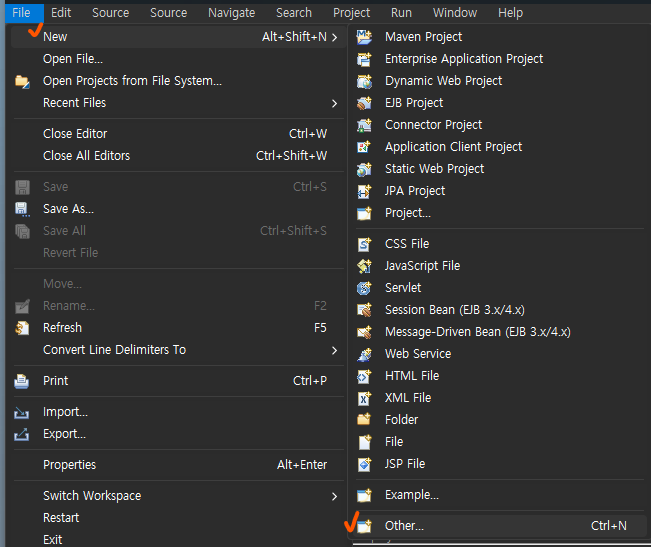Click the Message-Driven Bean icon

364,332
